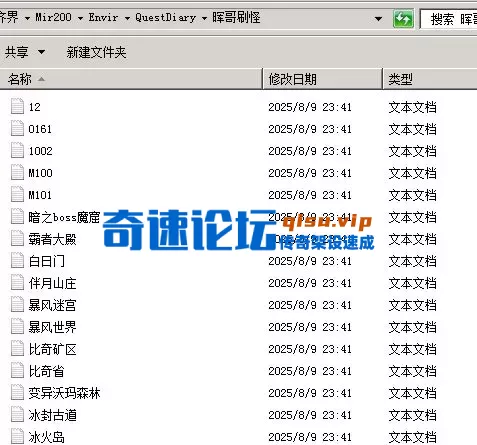Click the file icon of M100
Viewport: 477px width, 445px height.
pos(17,173)
